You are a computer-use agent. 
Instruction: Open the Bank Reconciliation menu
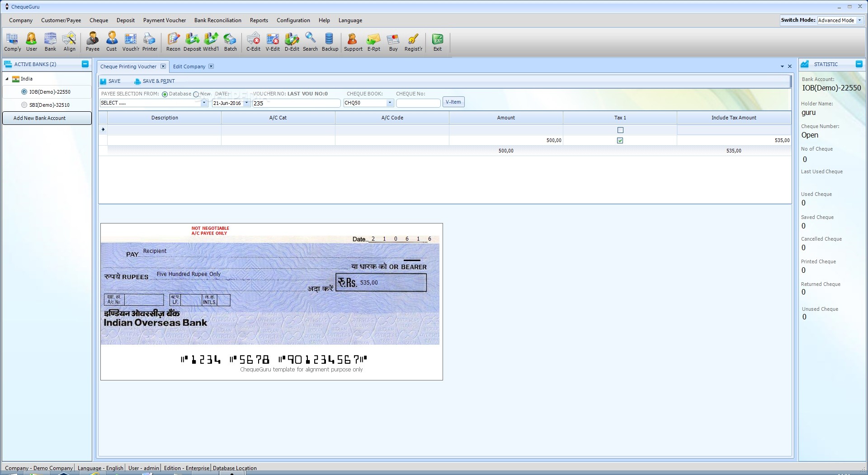(x=218, y=20)
